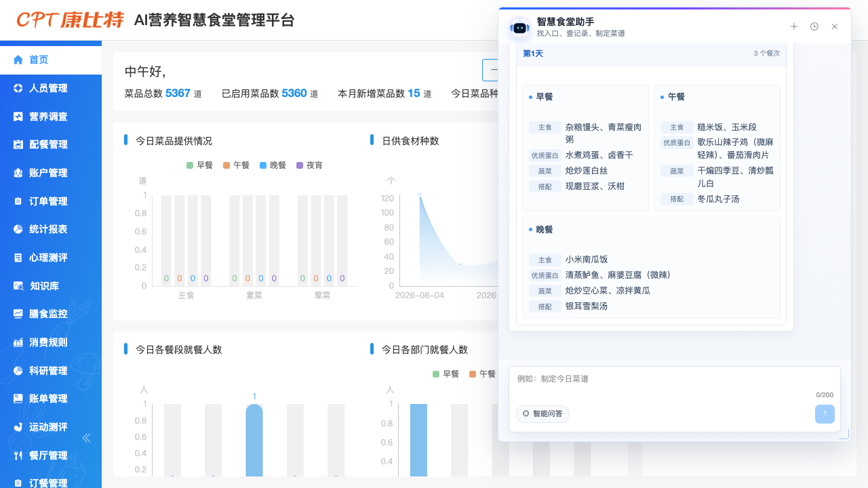Toggle the 夜宵 legend item

pyautogui.click(x=309, y=165)
